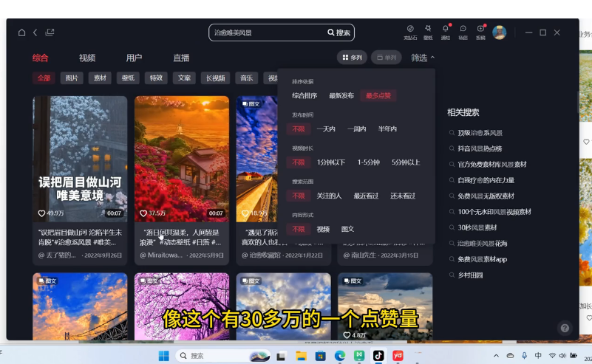Open the Windows Start menu

[164, 356]
